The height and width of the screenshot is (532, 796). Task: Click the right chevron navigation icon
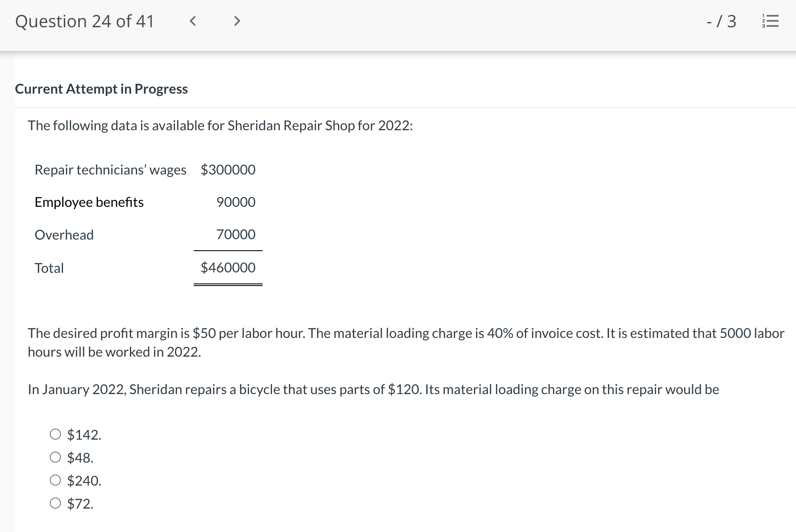pos(237,21)
